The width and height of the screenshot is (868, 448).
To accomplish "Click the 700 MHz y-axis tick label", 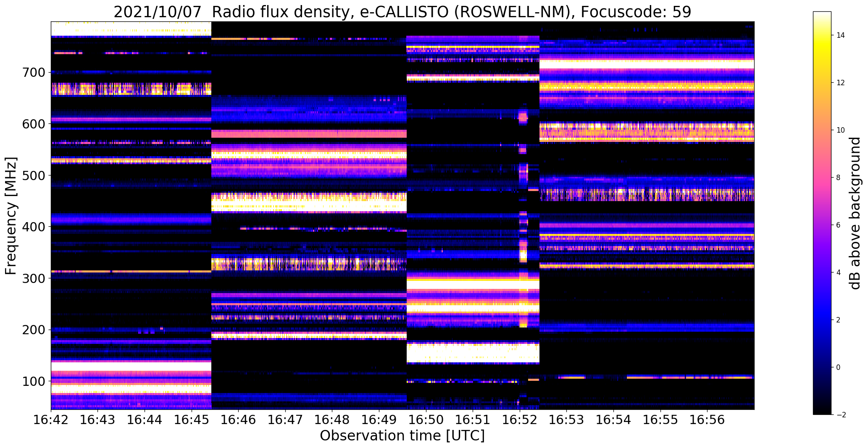I will coord(33,73).
